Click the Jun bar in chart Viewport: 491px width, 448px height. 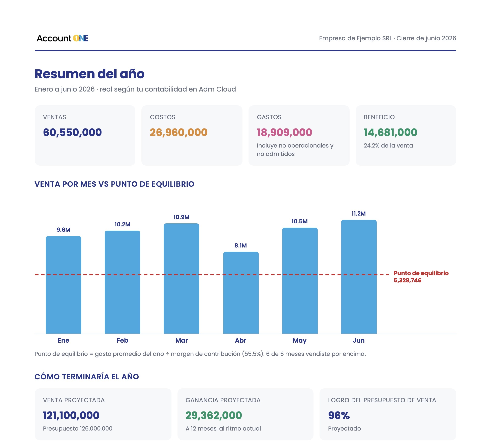(x=359, y=277)
